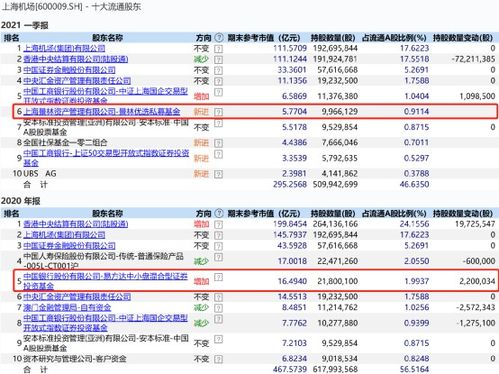
Task: Click the question icon in the 2021 row 2 香港中央结算有限公司
Action: [x=218, y=60]
